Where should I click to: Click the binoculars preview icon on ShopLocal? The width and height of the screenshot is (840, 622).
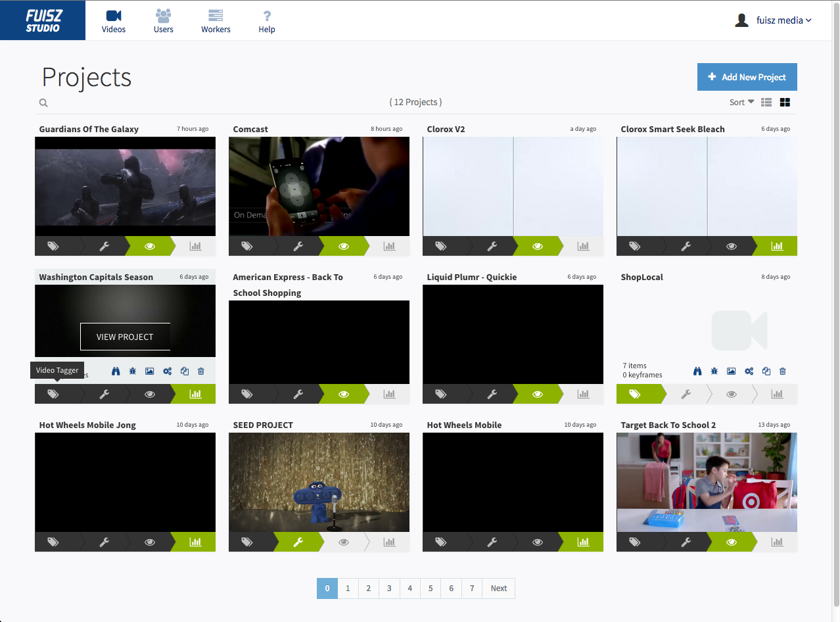[x=697, y=371]
